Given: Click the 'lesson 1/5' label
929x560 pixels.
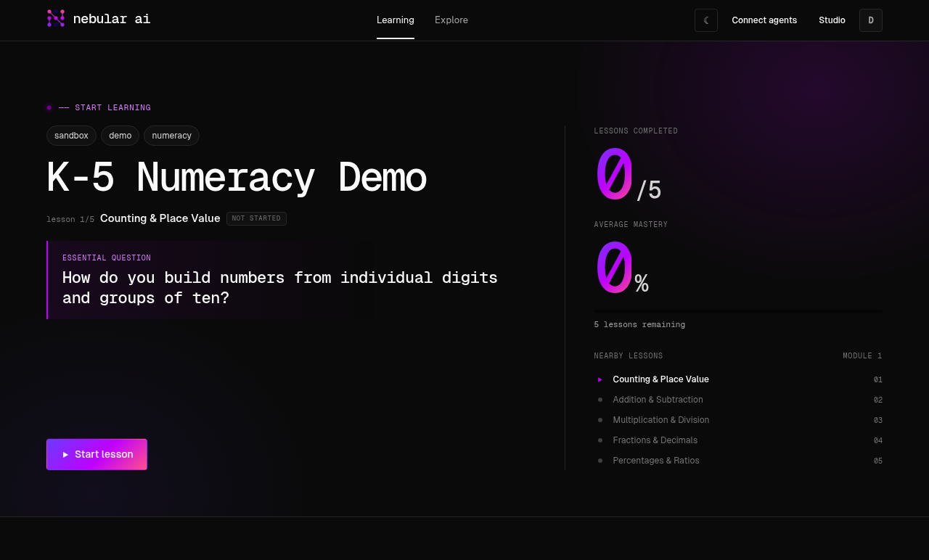Looking at the screenshot, I should click(70, 219).
